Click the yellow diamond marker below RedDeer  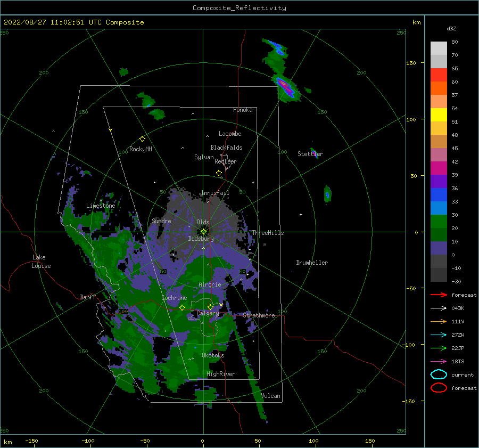point(219,173)
